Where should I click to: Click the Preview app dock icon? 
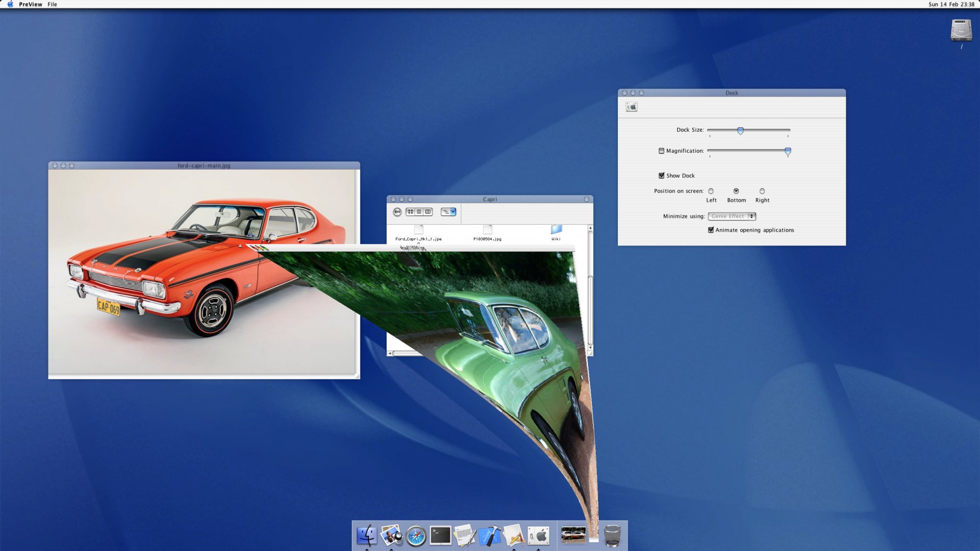coord(391,535)
